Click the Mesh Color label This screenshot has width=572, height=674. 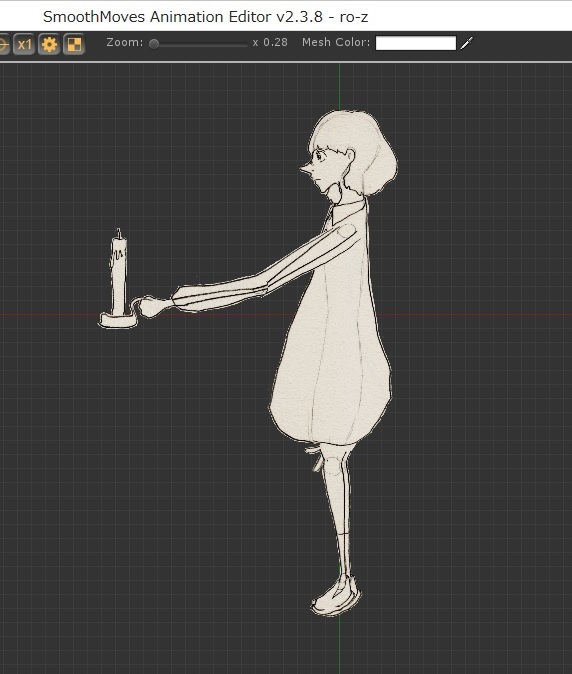click(336, 43)
